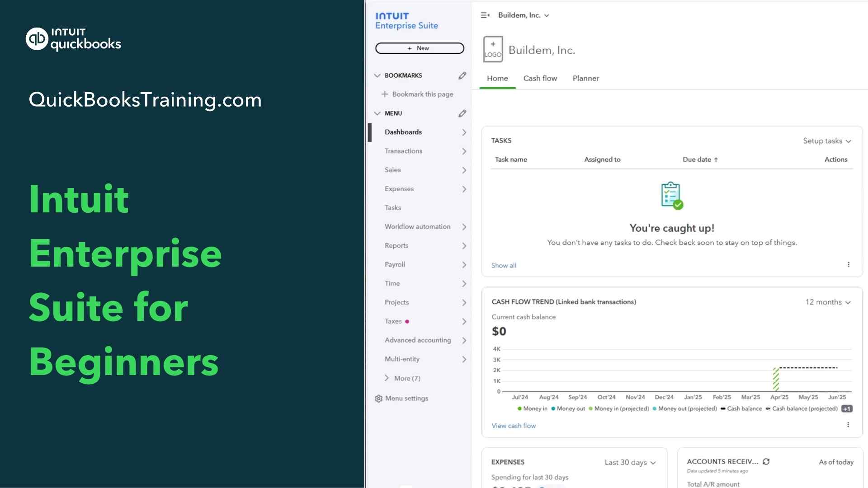Open the View cash flow link
The width and height of the screenshot is (868, 488).
(514, 426)
